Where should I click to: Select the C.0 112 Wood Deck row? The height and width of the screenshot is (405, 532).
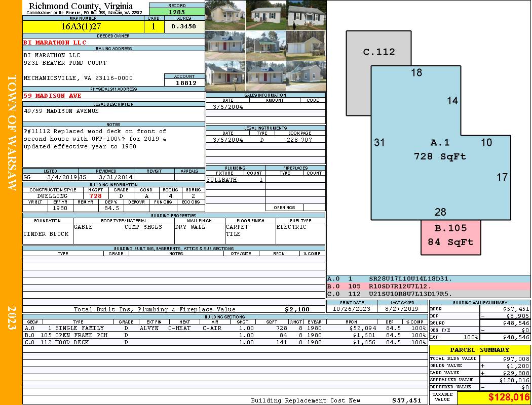(223, 342)
